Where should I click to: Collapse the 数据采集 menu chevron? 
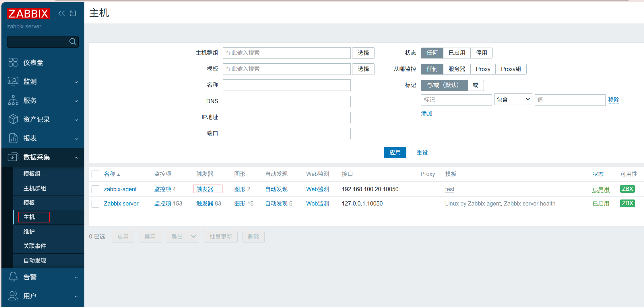(x=76, y=158)
